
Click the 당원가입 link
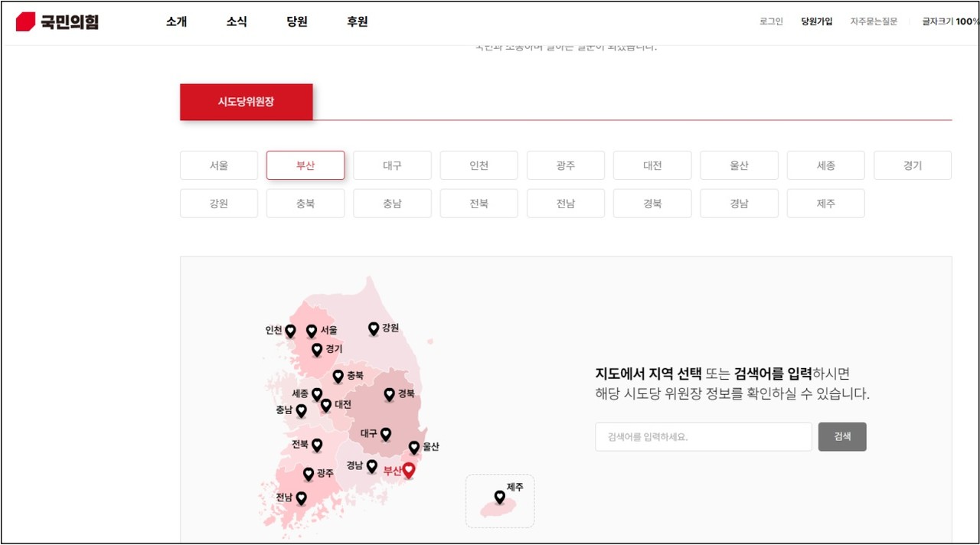(x=815, y=22)
